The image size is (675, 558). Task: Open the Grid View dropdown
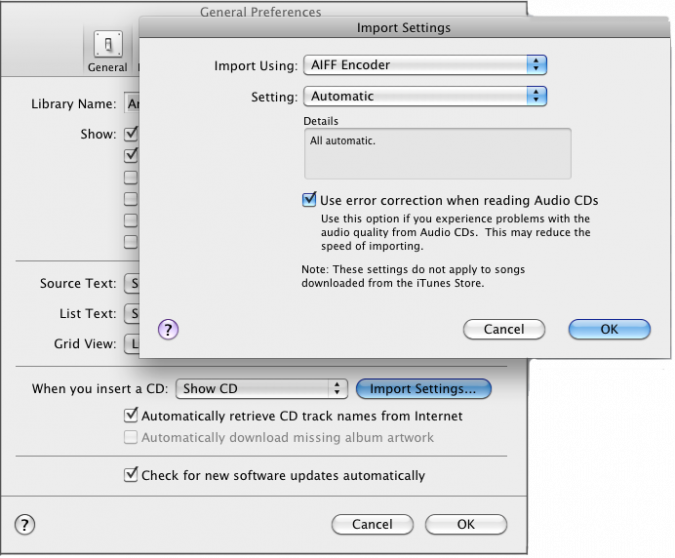tap(130, 343)
